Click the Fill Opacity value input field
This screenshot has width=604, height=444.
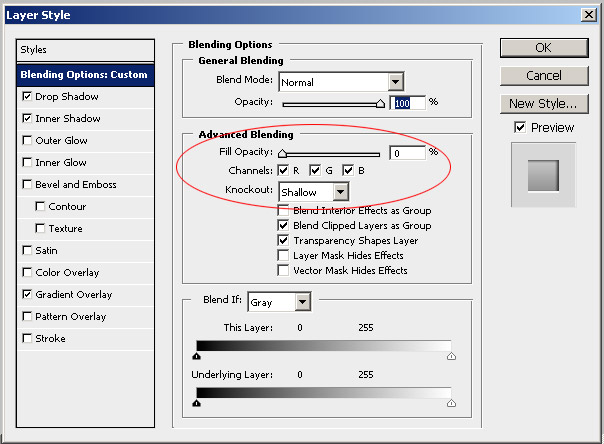(x=408, y=153)
